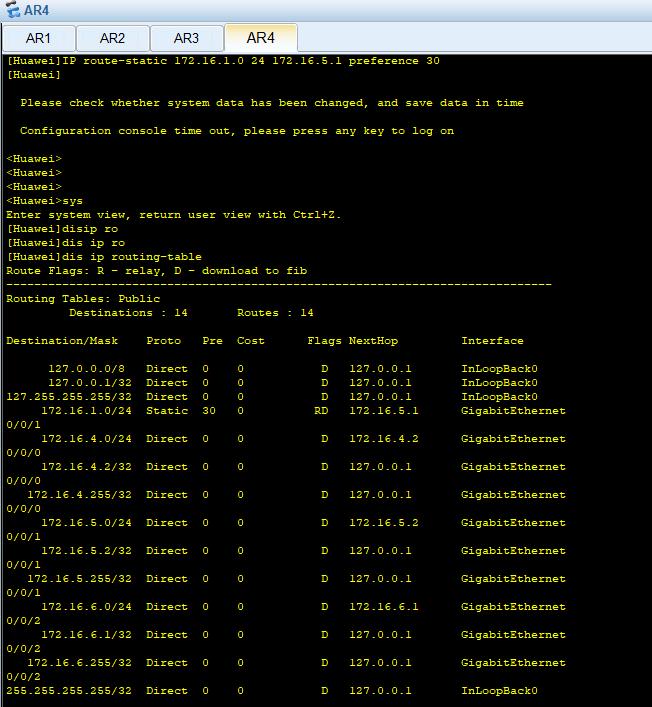The width and height of the screenshot is (652, 707).
Task: Switch to the AR1 tab
Action: point(39,38)
